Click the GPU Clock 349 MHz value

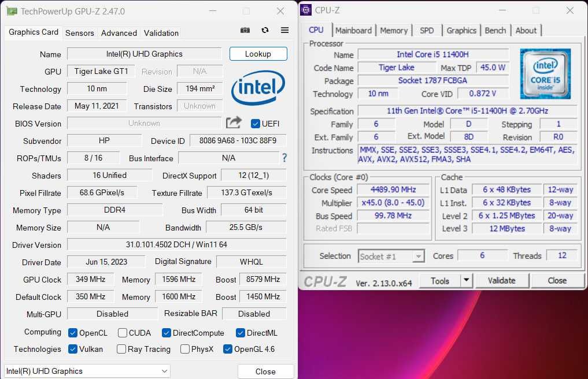(90, 279)
